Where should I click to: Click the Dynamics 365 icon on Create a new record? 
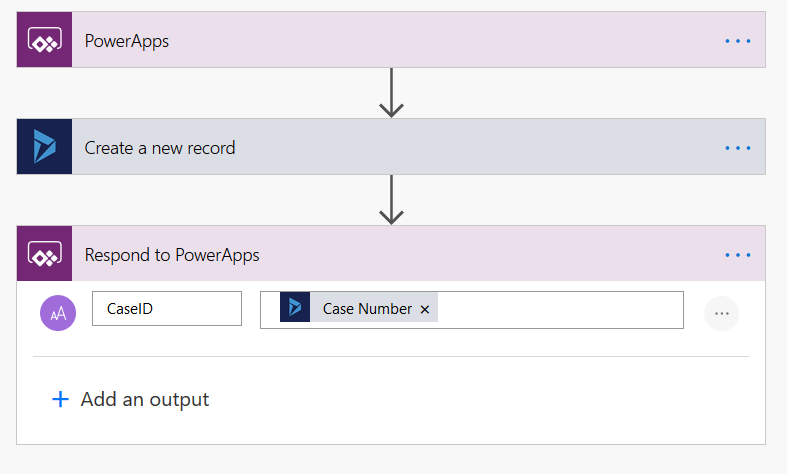(x=45, y=147)
